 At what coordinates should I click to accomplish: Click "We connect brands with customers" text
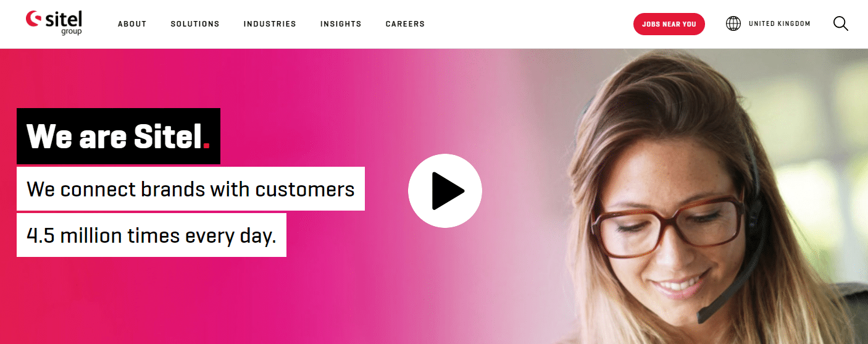tap(191, 188)
